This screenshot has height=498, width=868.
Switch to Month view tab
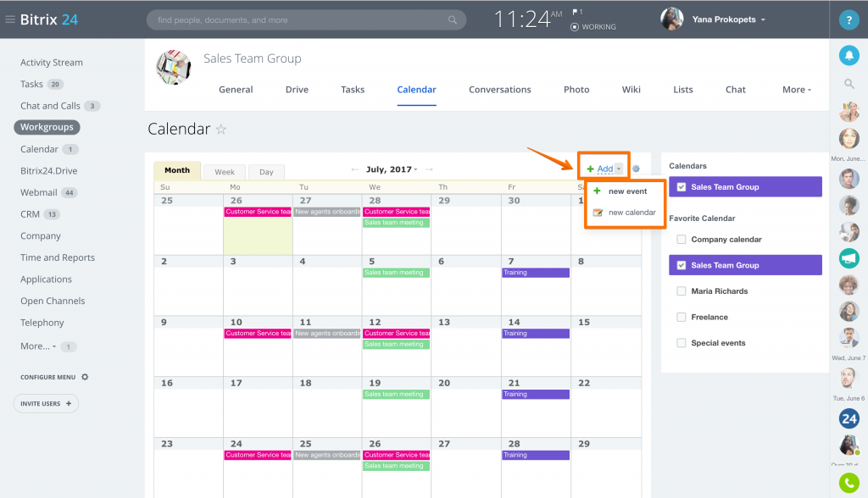(x=177, y=170)
